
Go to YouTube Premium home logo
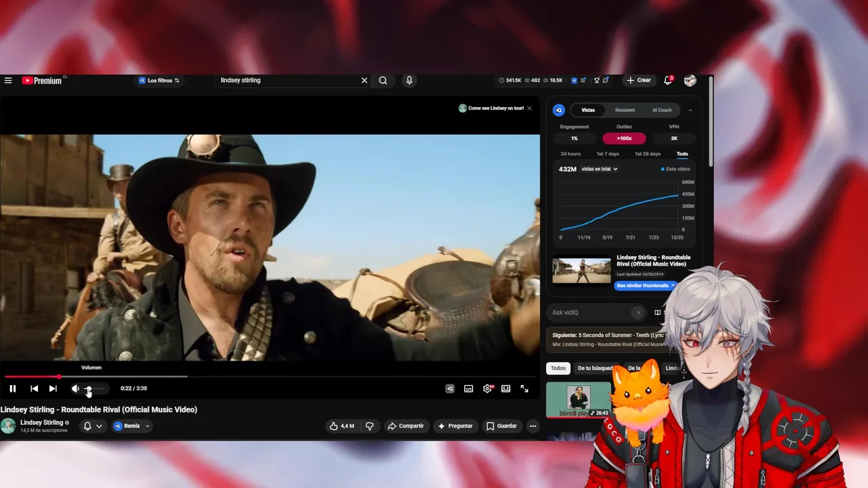[42, 81]
